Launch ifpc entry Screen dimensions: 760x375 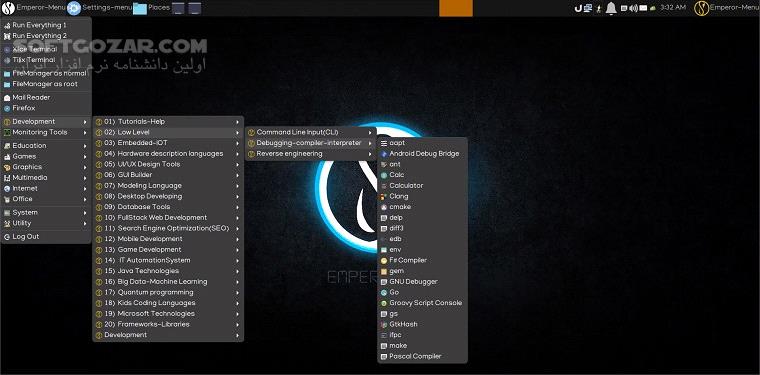tap(422, 335)
